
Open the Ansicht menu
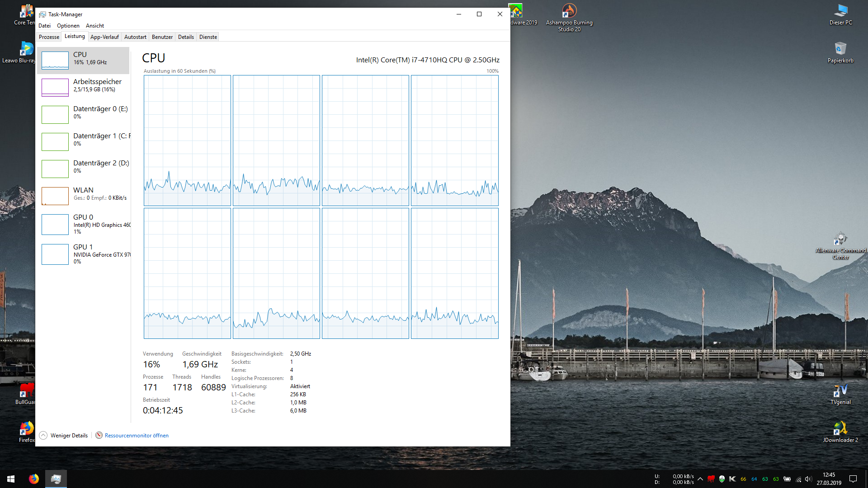pos(95,26)
